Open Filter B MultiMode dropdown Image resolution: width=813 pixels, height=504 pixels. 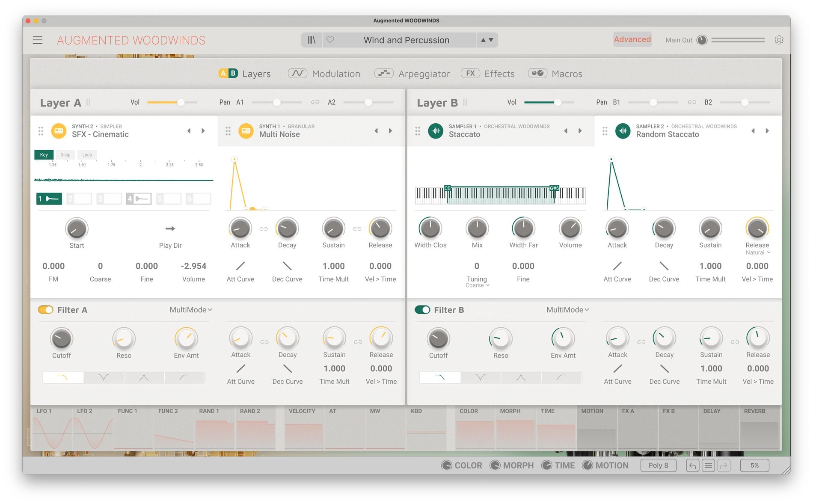coord(568,310)
